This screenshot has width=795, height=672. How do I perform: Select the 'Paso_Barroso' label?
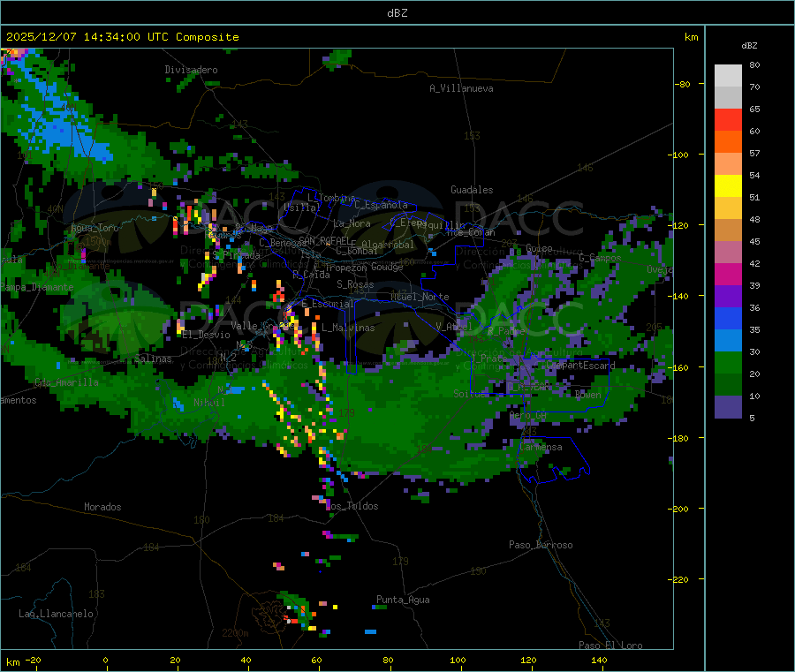pos(541,545)
